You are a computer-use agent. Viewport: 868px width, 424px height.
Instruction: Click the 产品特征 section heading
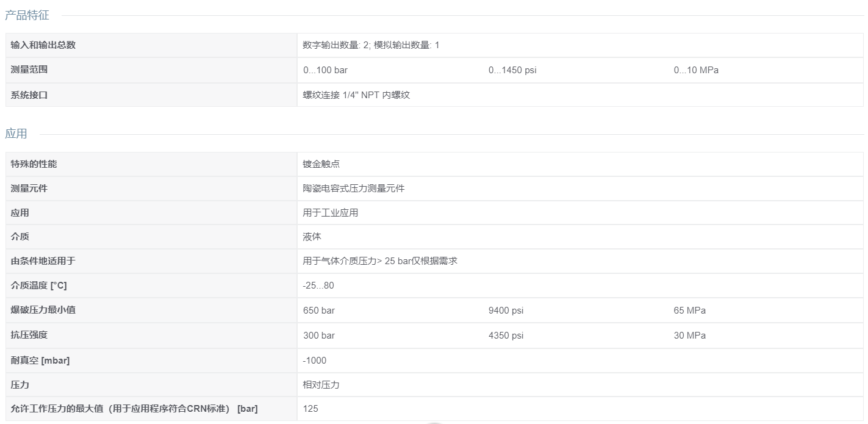click(27, 15)
